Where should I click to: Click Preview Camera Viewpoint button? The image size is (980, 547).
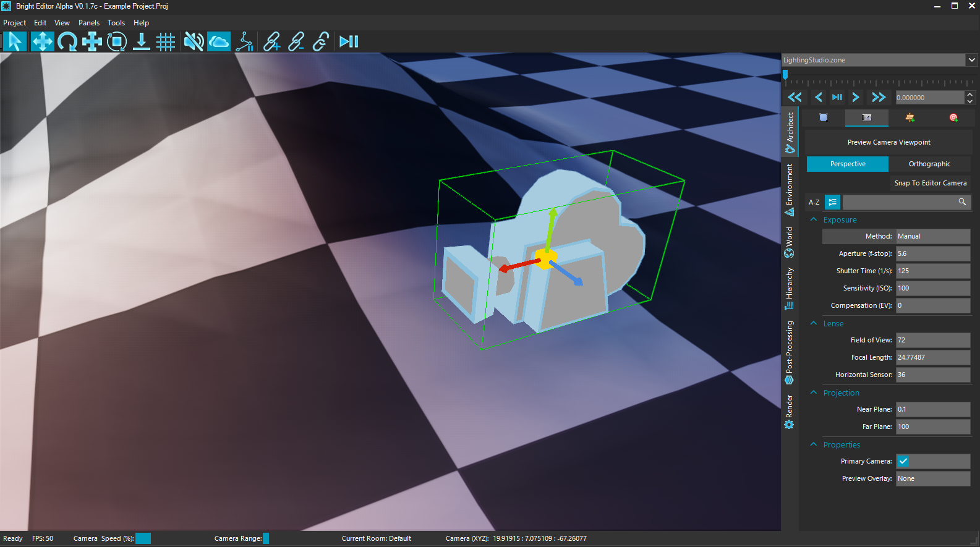pos(888,142)
